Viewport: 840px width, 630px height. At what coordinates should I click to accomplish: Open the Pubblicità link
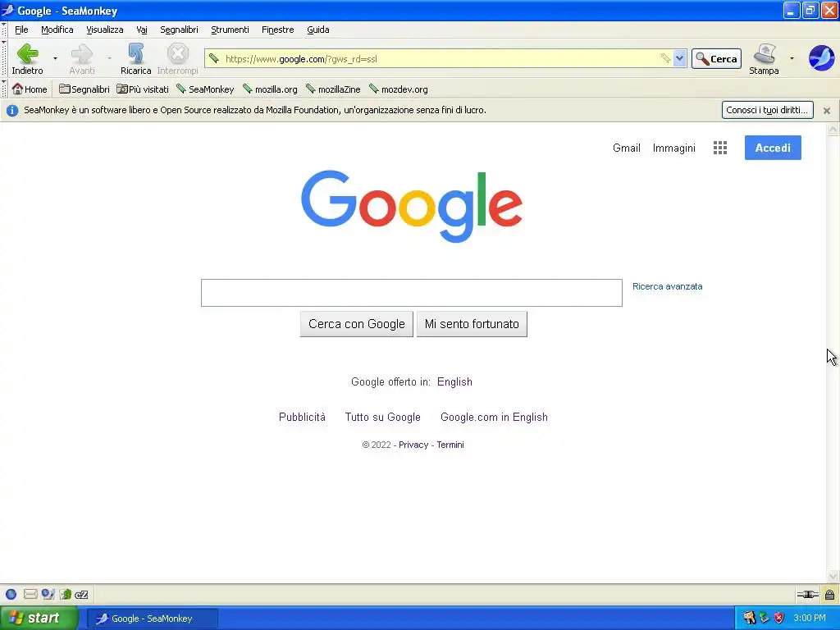302,418
